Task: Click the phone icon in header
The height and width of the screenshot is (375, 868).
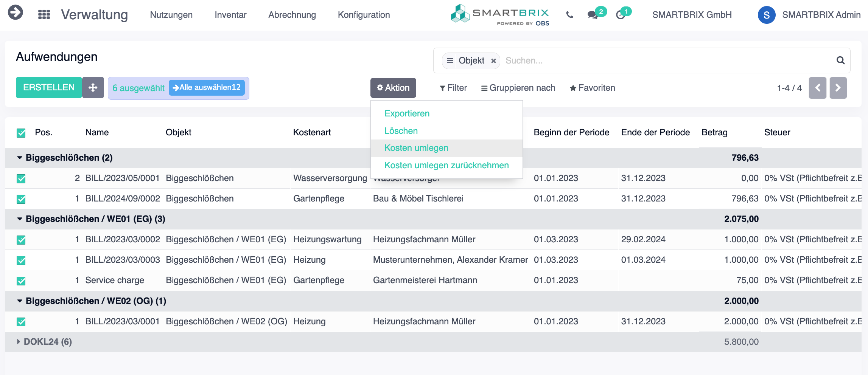Action: click(x=569, y=15)
